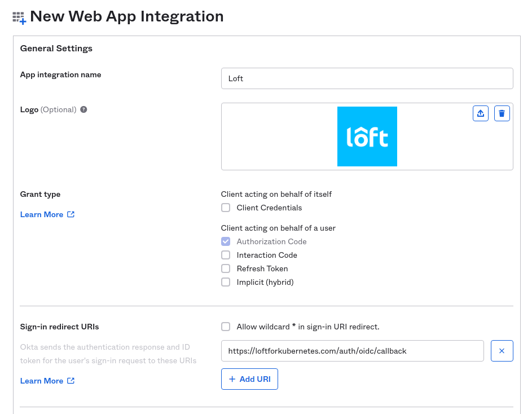Open the help tooltip next to Logo
Screen dimensions: 532x414
coord(83,109)
